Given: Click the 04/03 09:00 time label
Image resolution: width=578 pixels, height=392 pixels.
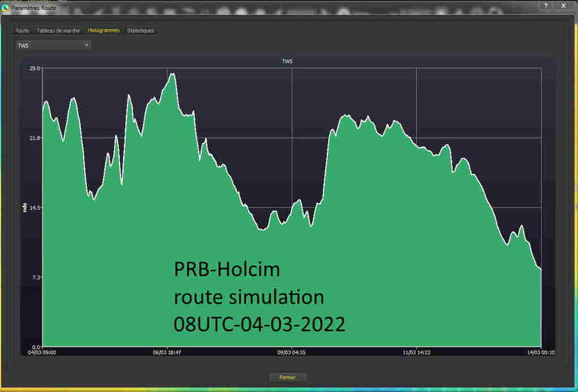Looking at the screenshot, I should point(42,353).
